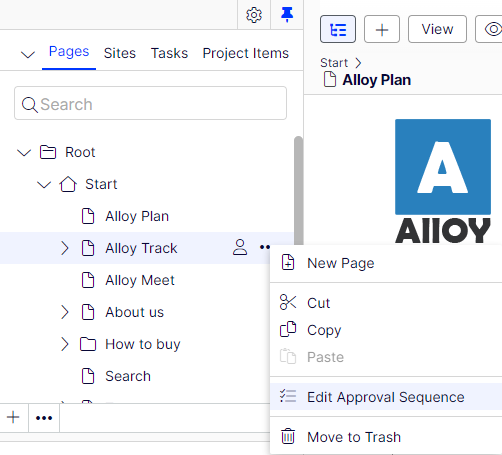Switch to the Sites tab

tap(120, 53)
